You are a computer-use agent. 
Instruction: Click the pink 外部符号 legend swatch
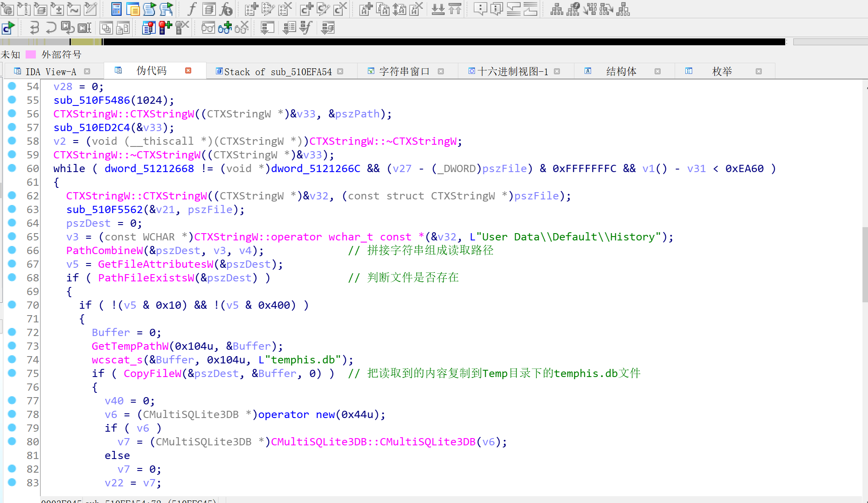31,54
